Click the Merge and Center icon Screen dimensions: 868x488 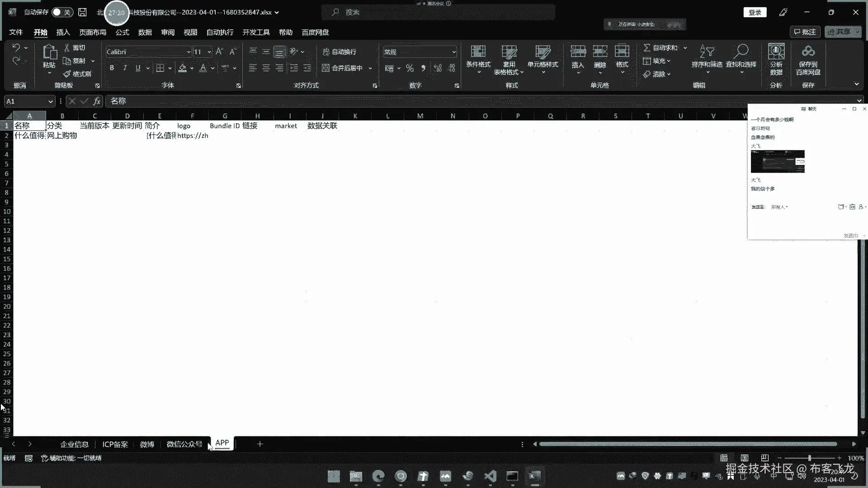[325, 68]
